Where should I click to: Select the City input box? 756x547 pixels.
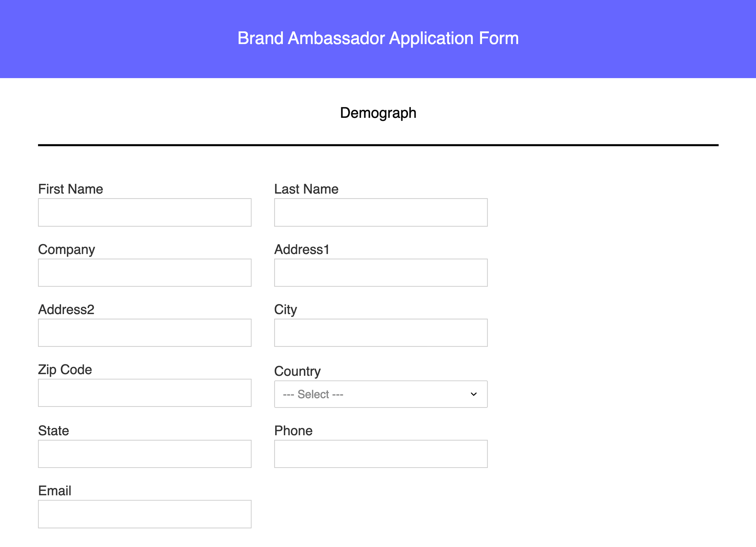point(380,332)
